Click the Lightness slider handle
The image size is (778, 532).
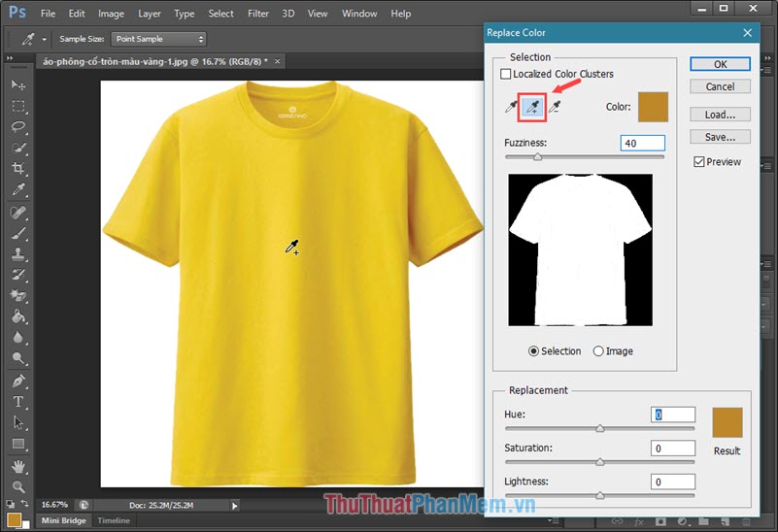pos(600,495)
